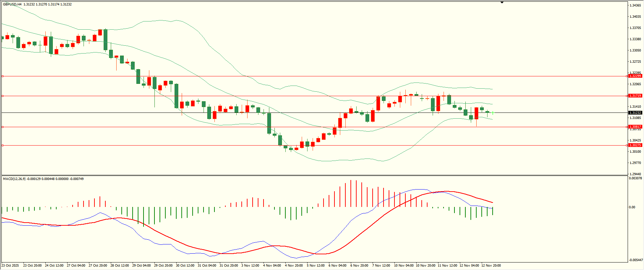
Task: Select the black 1.31232 current price tag
Action: click(x=635, y=112)
